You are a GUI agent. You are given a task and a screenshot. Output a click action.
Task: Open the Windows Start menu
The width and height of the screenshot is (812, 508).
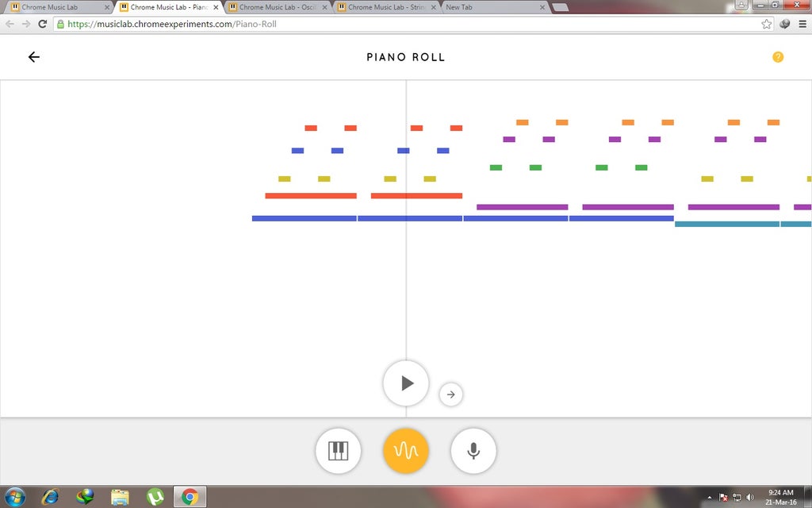(13, 498)
